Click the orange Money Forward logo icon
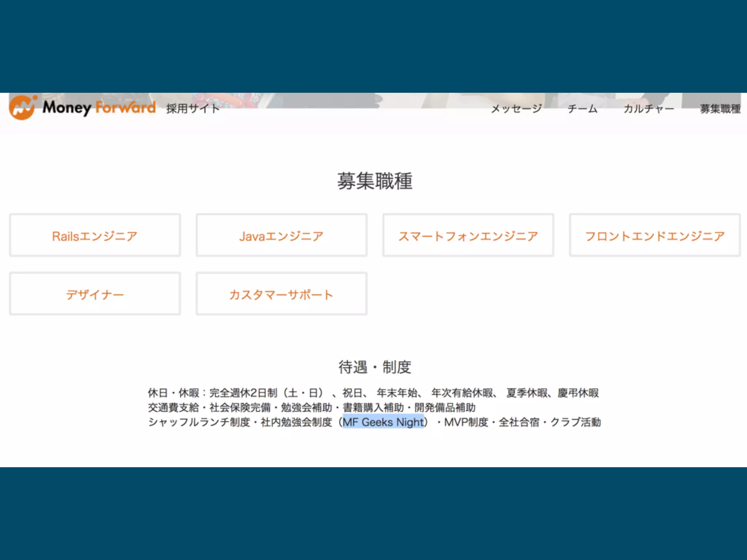747x560 pixels. coord(23,108)
